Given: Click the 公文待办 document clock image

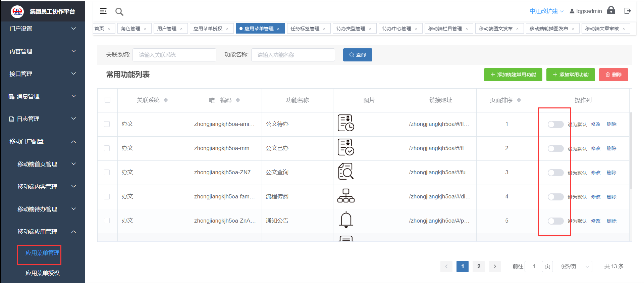Looking at the screenshot, I should coord(346,123).
